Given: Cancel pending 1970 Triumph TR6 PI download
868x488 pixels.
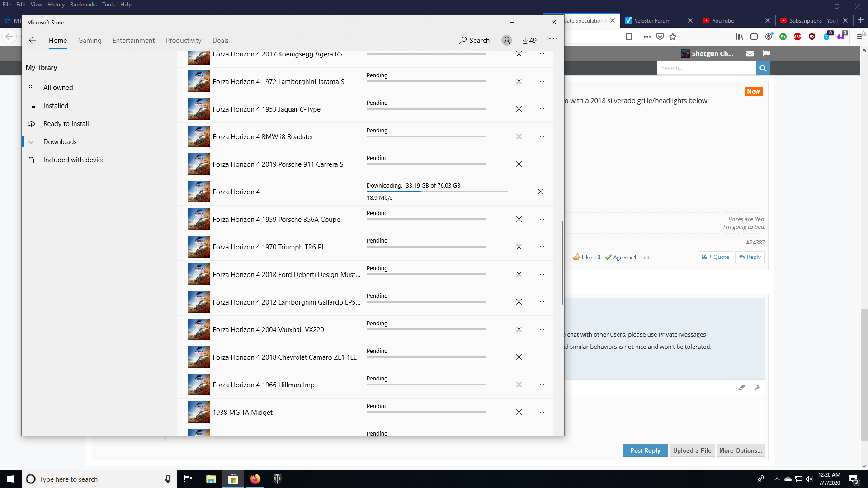Looking at the screenshot, I should [519, 247].
